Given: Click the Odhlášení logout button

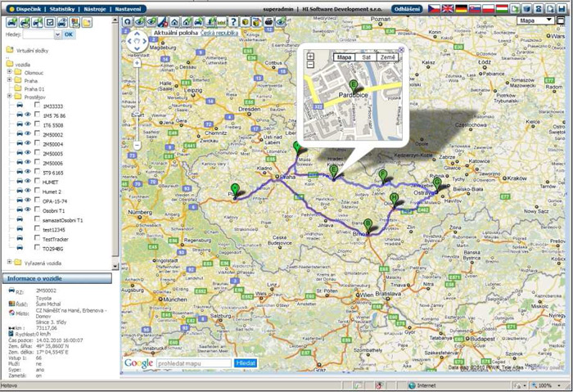Looking at the screenshot, I should coord(407,8).
